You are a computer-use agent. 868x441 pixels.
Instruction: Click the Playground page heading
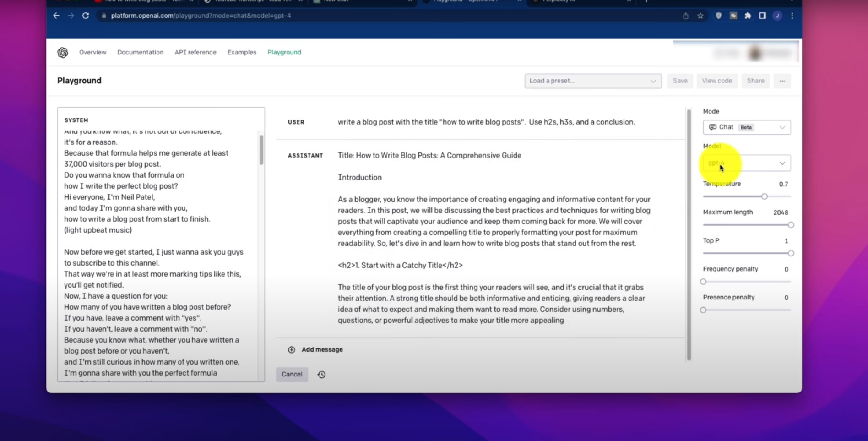pyautogui.click(x=79, y=81)
